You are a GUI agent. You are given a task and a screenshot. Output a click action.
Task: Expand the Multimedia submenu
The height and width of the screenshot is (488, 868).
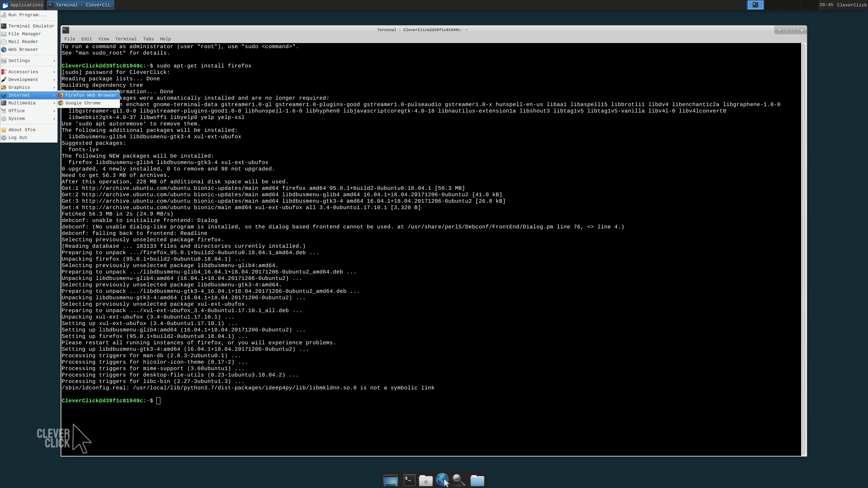coord(22,103)
